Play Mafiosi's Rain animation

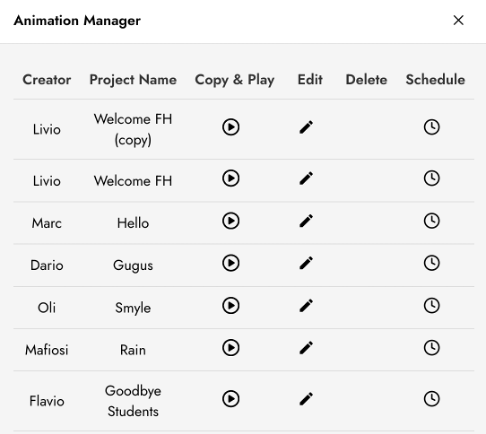[x=231, y=348]
